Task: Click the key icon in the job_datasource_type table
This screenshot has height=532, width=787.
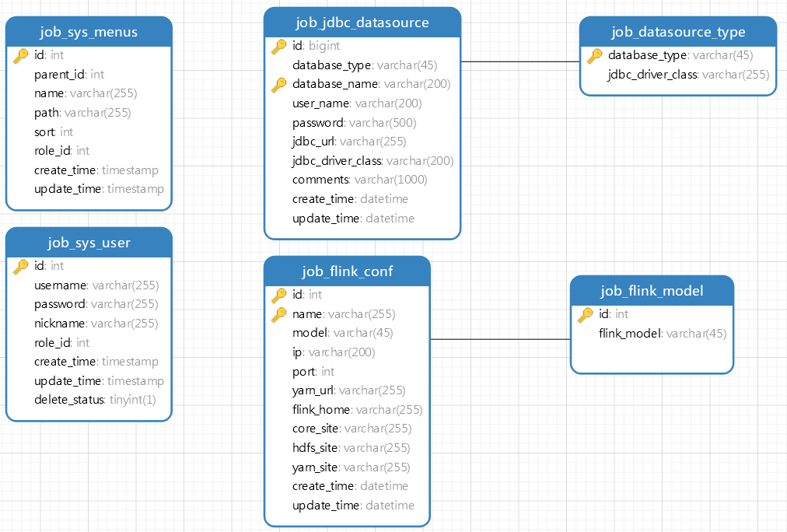Action: [594, 56]
